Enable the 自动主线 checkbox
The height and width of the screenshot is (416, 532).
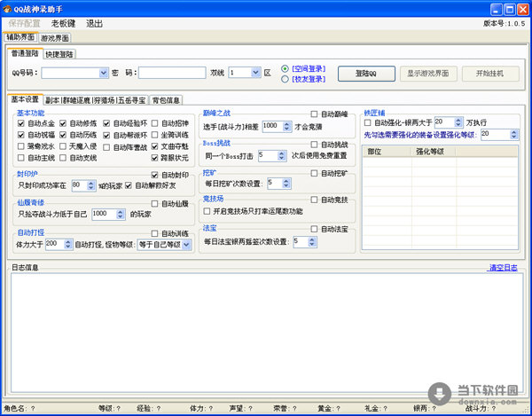click(x=21, y=158)
